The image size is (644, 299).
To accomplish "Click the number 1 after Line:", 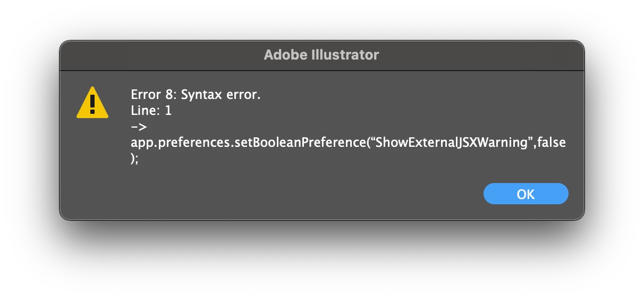I will pyautogui.click(x=168, y=111).
